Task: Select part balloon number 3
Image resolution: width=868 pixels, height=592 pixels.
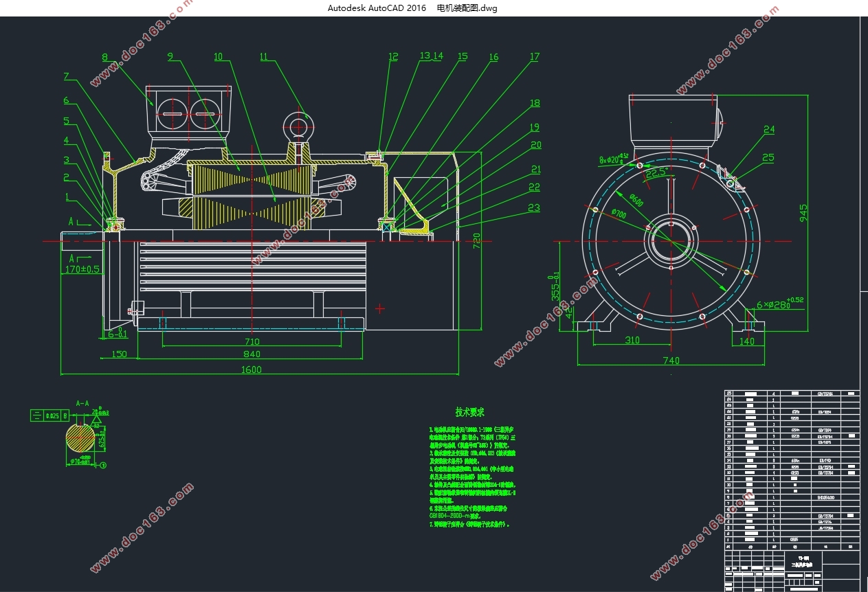Action: click(x=67, y=159)
